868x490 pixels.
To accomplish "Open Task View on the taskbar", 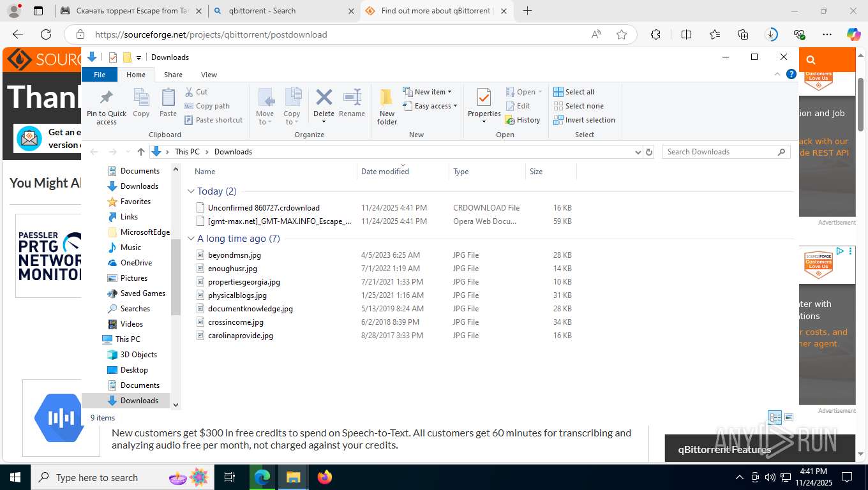I will (230, 477).
